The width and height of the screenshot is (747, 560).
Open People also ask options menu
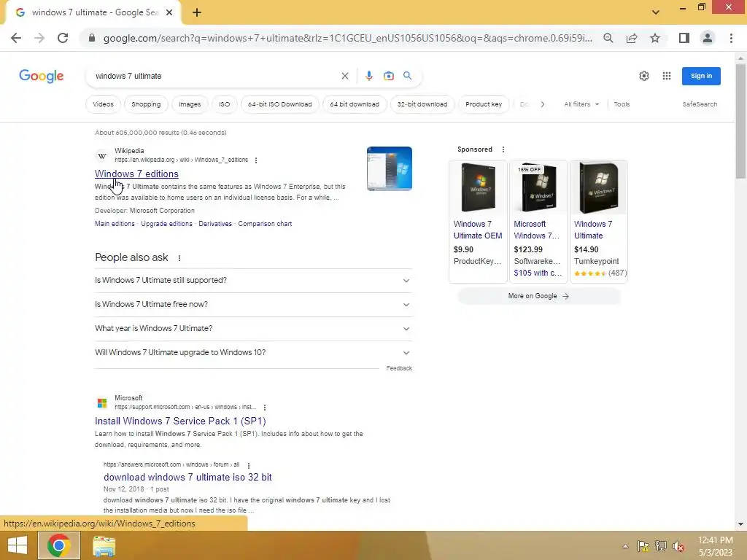tap(179, 258)
